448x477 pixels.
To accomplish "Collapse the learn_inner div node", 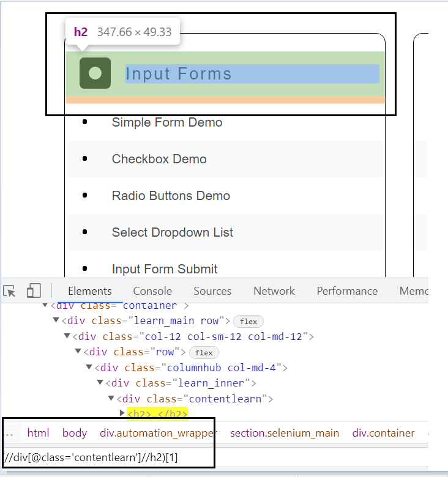I will click(100, 383).
